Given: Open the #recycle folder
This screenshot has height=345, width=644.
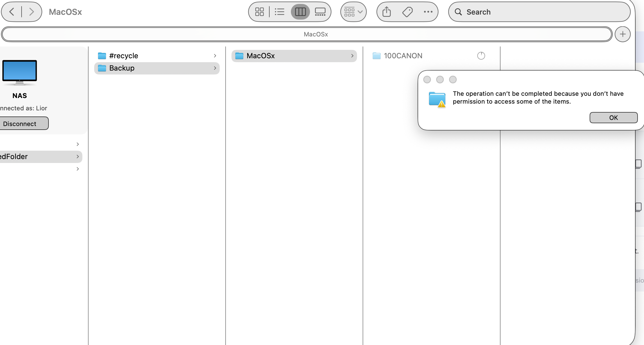Looking at the screenshot, I should [x=124, y=56].
